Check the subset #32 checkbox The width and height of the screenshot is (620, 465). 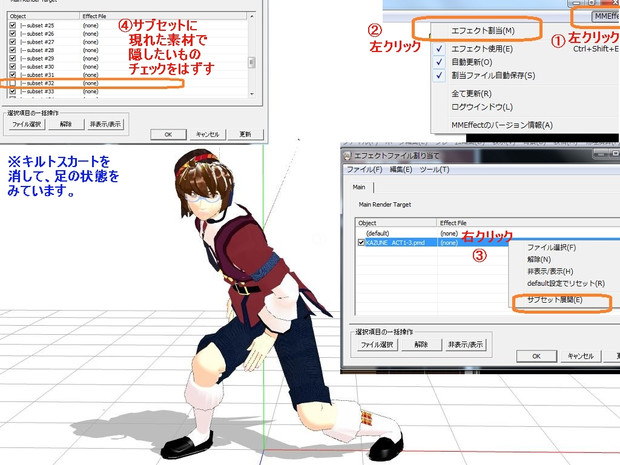(x=13, y=83)
